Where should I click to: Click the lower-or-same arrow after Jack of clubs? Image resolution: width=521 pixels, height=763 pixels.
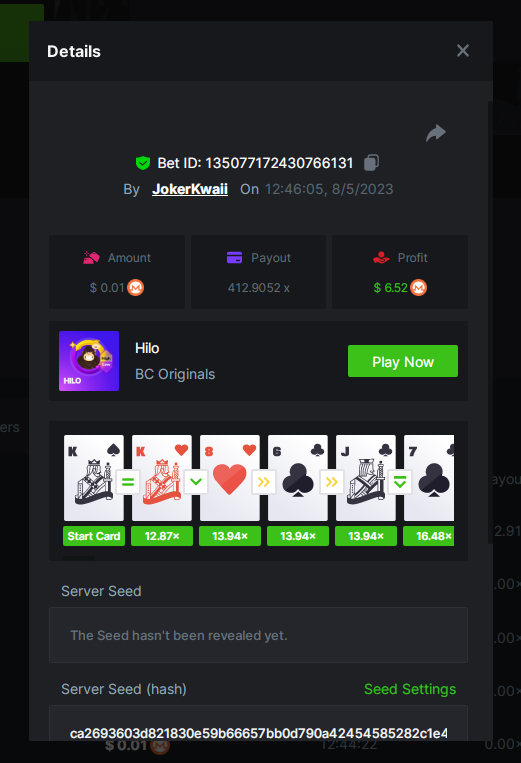[x=400, y=482]
